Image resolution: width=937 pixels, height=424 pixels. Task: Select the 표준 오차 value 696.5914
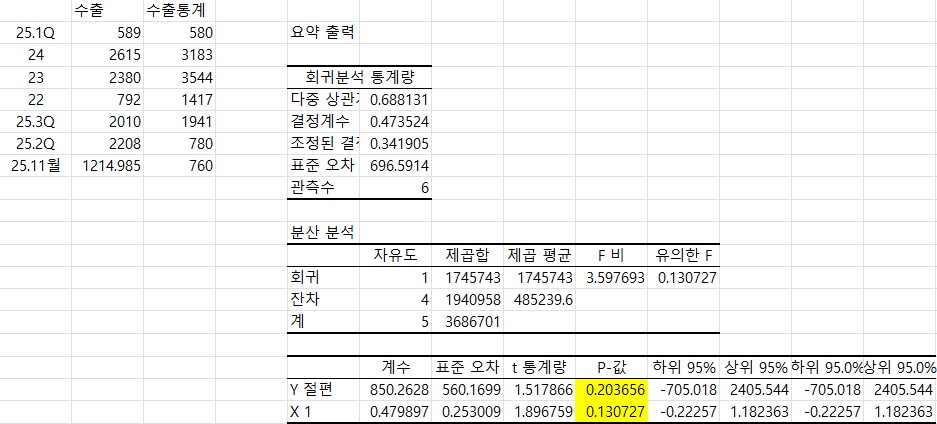[x=399, y=165]
